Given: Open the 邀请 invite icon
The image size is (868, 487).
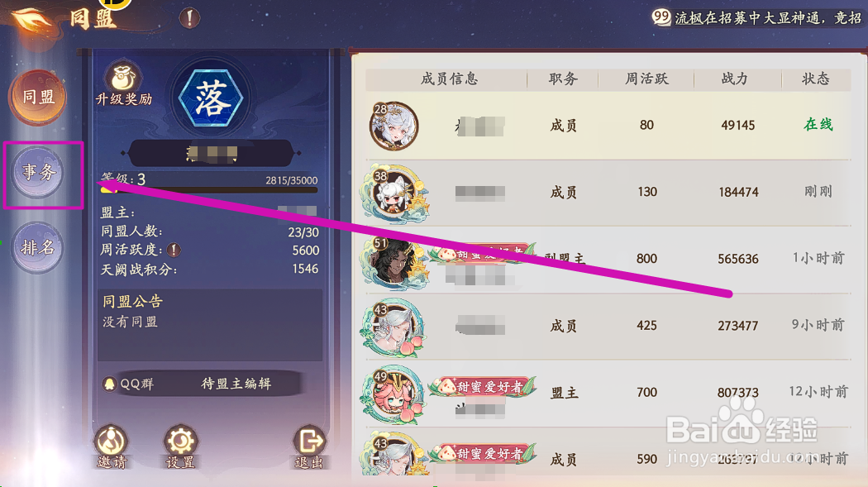Looking at the screenshot, I should tap(112, 446).
